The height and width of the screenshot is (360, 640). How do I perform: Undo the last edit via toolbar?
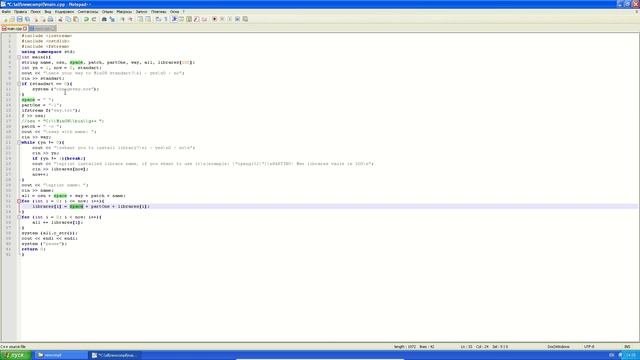point(86,19)
